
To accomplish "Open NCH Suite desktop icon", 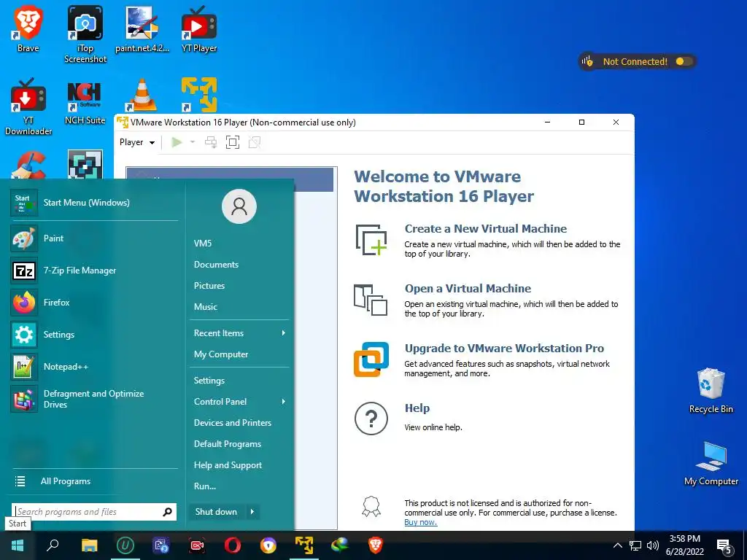I will 85,102.
